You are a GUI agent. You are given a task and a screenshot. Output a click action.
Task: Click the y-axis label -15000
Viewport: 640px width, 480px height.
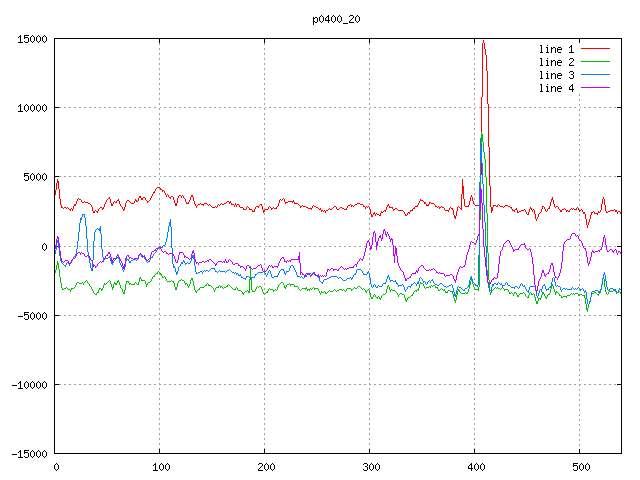(x=29, y=454)
